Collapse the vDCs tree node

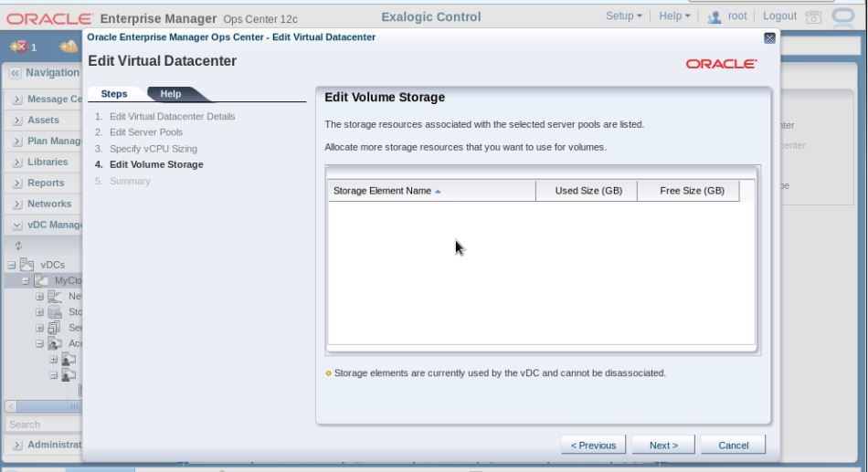12,265
